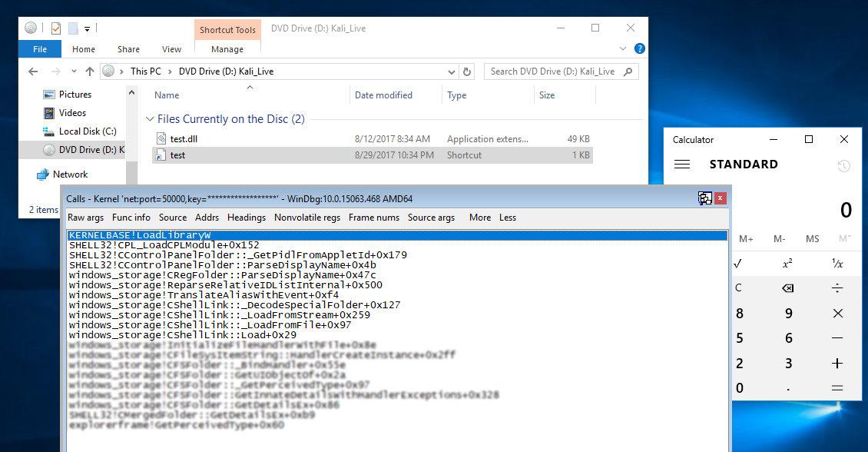Image resolution: width=868 pixels, height=452 pixels.
Task: Toggle Addrs in the Calls window
Action: point(207,218)
